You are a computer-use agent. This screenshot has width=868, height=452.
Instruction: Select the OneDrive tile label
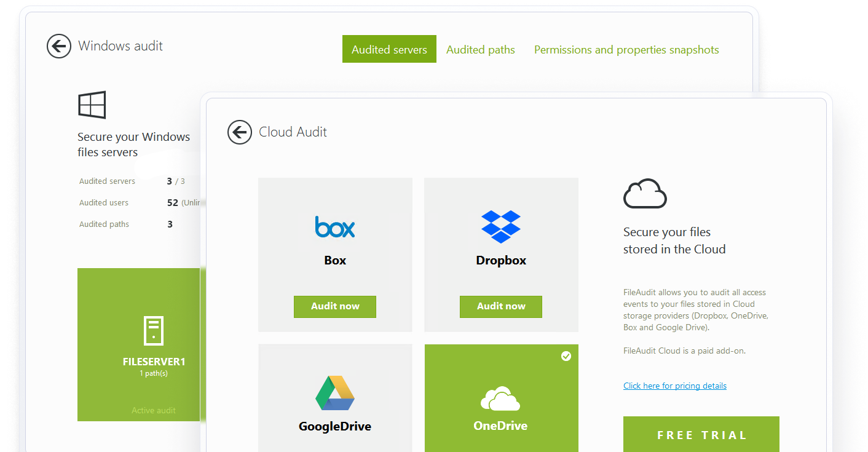click(x=500, y=426)
